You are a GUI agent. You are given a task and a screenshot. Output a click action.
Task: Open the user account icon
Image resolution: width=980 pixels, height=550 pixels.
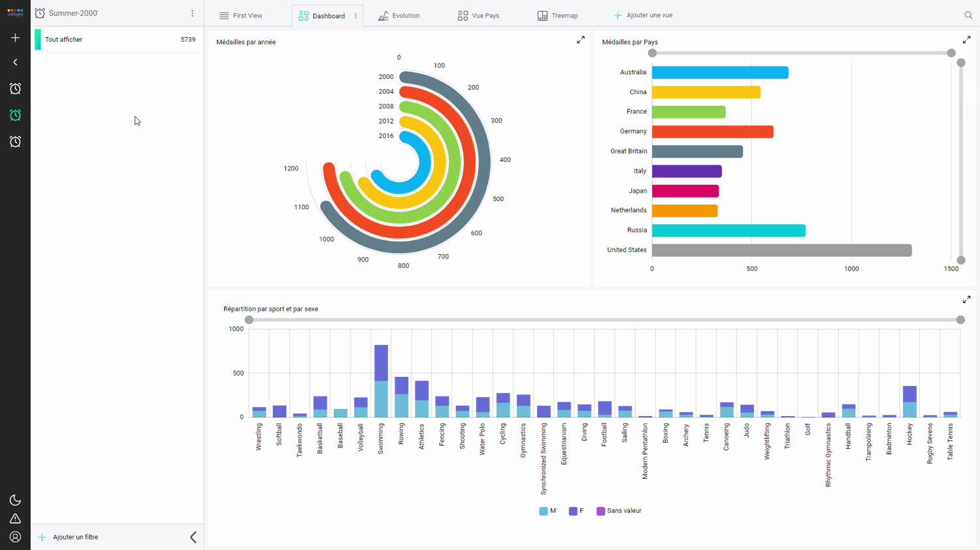point(15,537)
